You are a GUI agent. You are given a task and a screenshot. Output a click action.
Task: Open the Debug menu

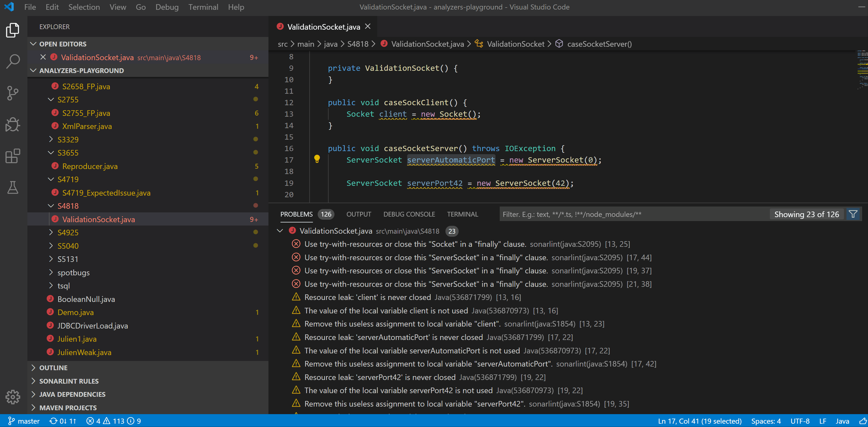pos(167,7)
